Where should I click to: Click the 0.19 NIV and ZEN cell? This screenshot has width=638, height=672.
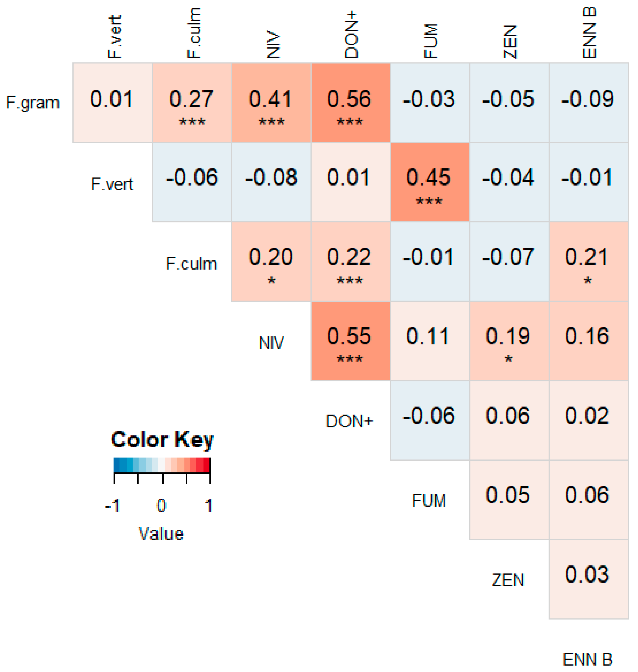[509, 341]
